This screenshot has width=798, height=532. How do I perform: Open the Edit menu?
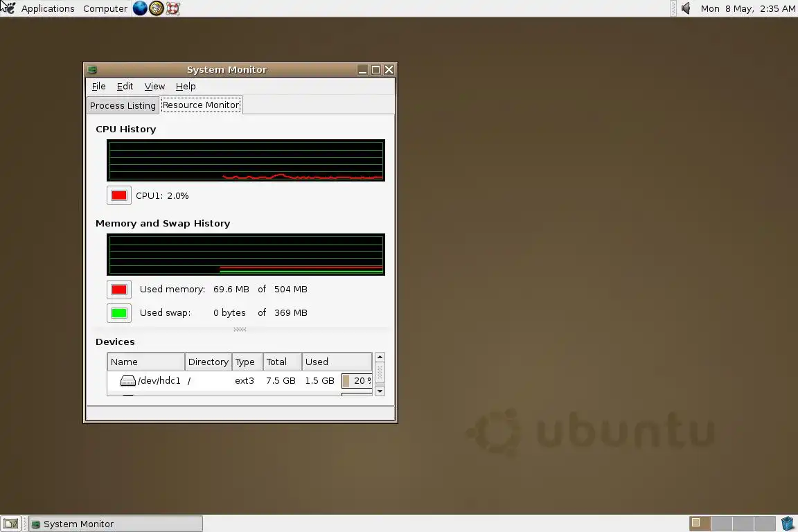coord(125,86)
